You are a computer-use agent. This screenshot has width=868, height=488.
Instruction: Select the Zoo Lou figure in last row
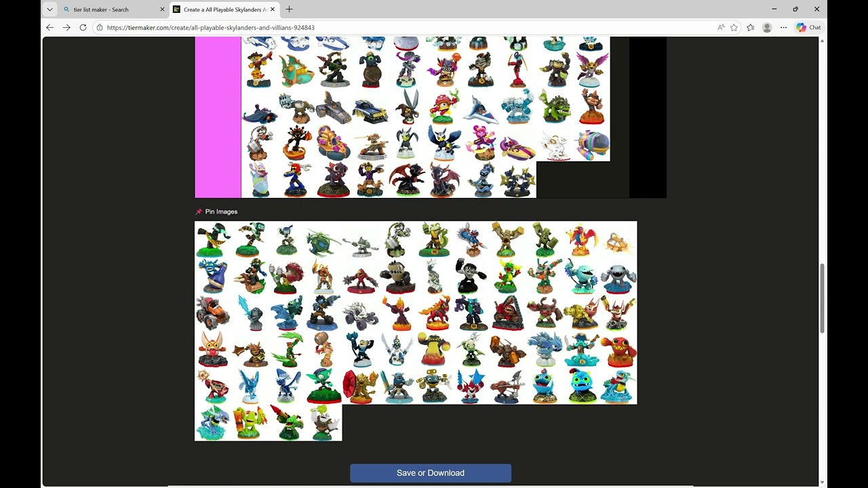tap(323, 422)
